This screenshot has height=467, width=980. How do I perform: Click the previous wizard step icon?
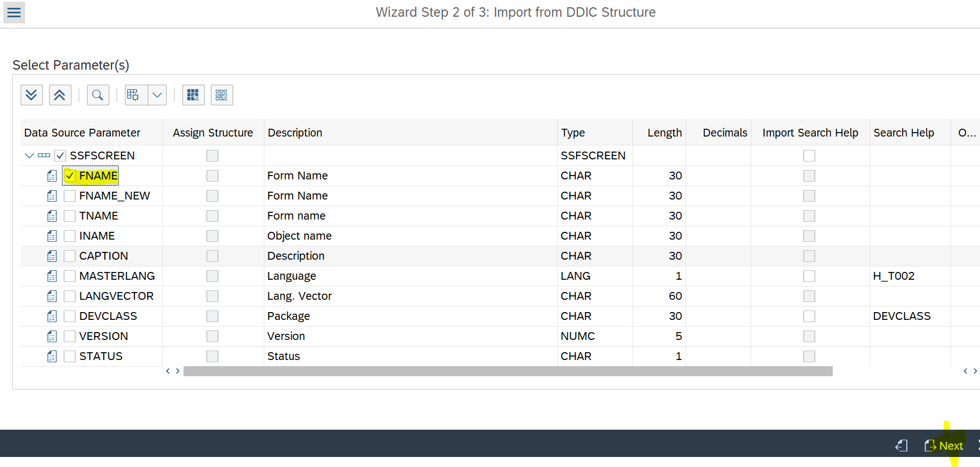[901, 446]
